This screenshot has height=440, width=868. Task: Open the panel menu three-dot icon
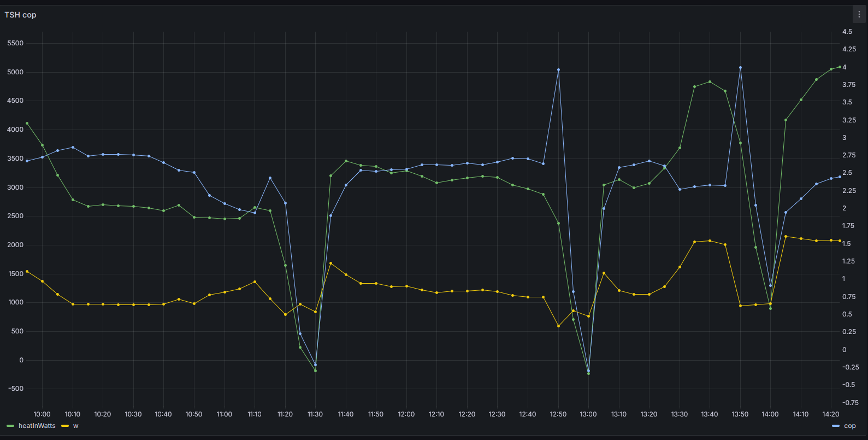[859, 15]
